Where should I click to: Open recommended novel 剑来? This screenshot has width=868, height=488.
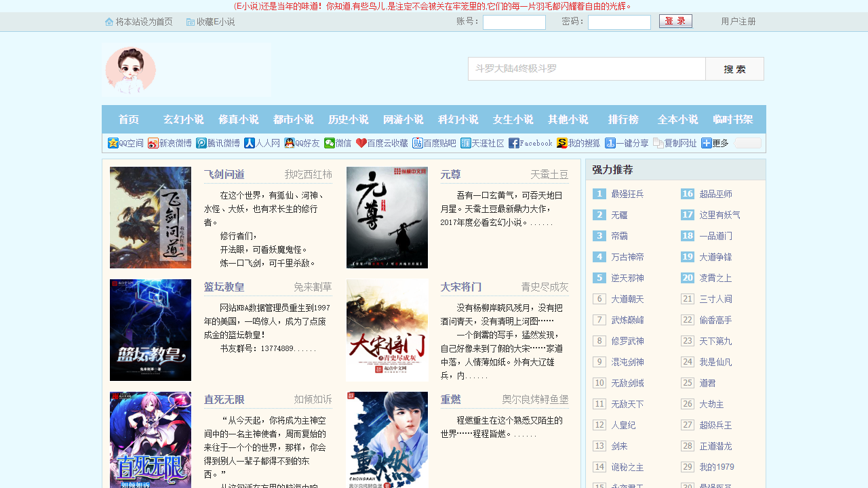pyautogui.click(x=619, y=446)
